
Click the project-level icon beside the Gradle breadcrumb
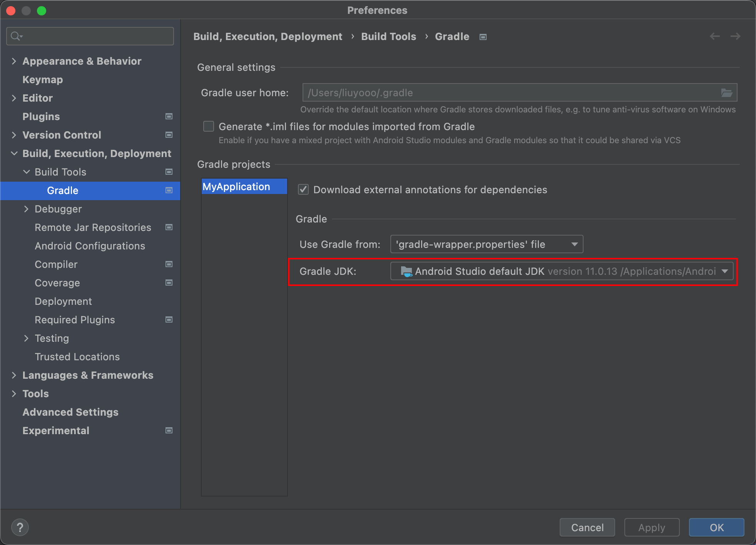click(483, 37)
